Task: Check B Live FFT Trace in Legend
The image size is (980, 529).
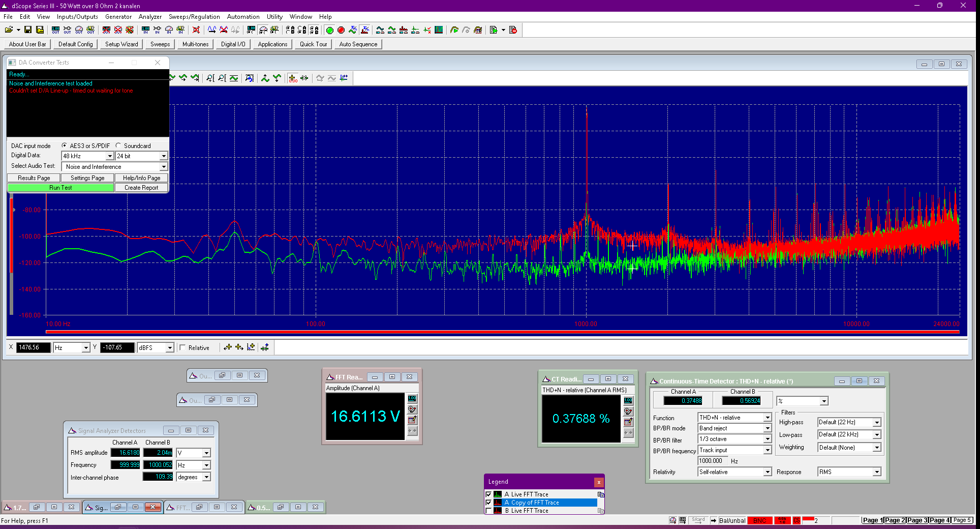Action: [489, 511]
